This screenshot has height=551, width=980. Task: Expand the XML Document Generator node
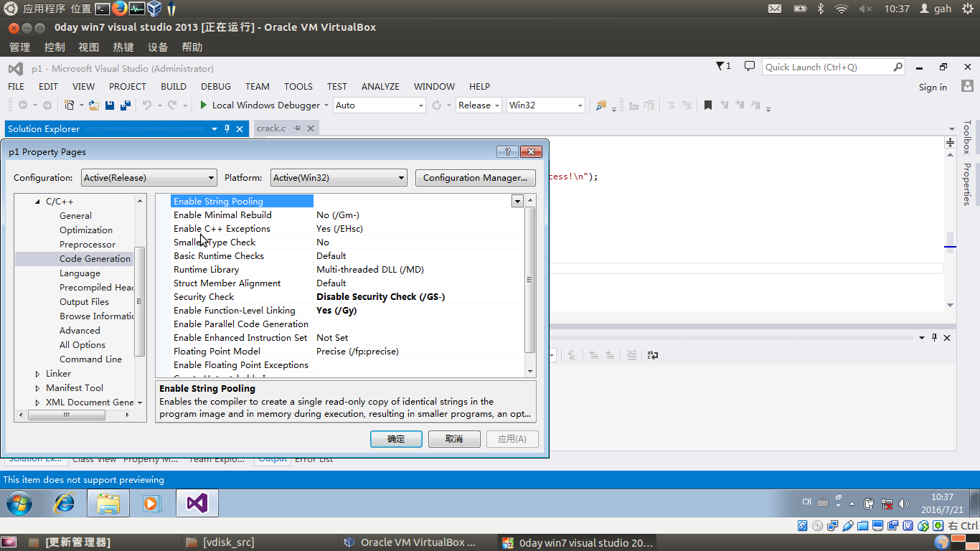pos(38,402)
